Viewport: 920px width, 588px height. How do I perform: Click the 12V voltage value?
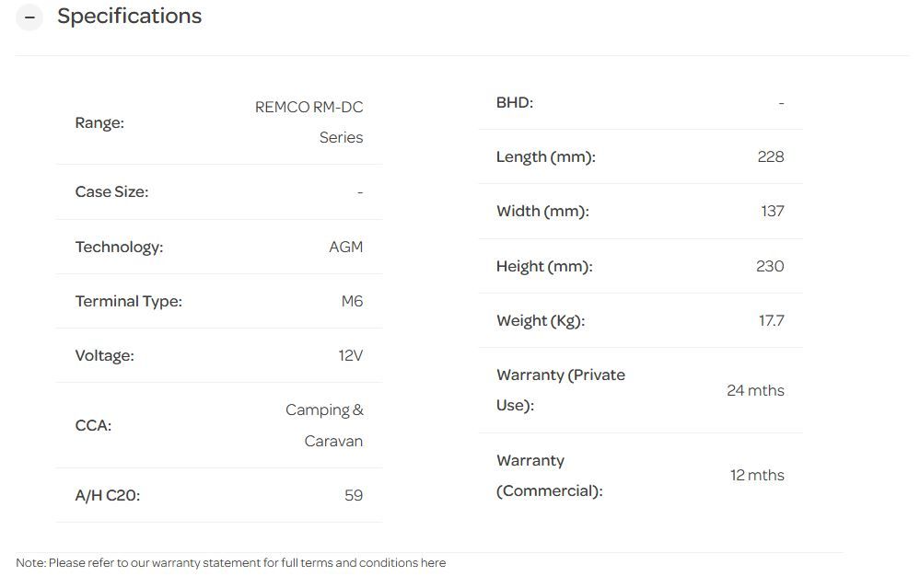[x=350, y=355]
